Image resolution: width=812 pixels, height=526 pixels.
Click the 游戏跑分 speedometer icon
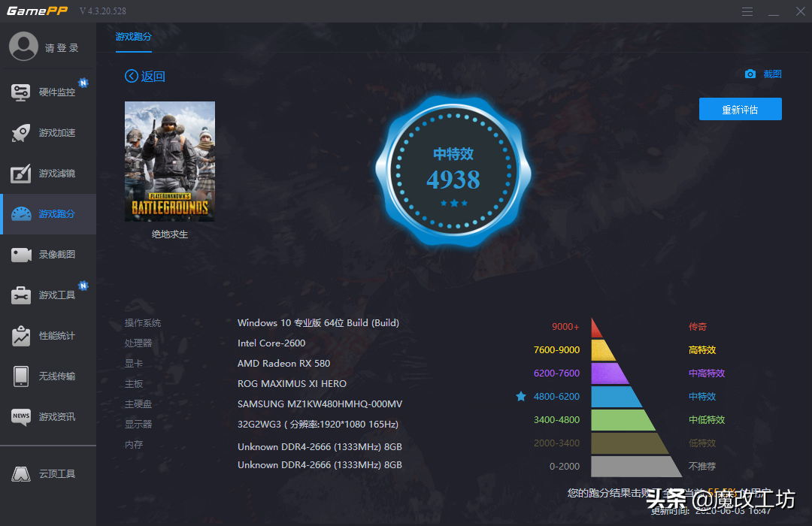(21, 214)
